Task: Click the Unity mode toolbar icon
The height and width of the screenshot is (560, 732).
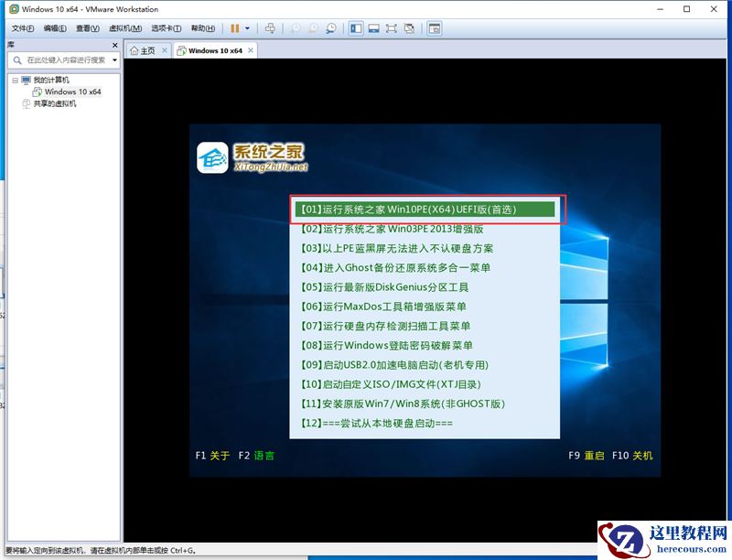Action: [409, 28]
